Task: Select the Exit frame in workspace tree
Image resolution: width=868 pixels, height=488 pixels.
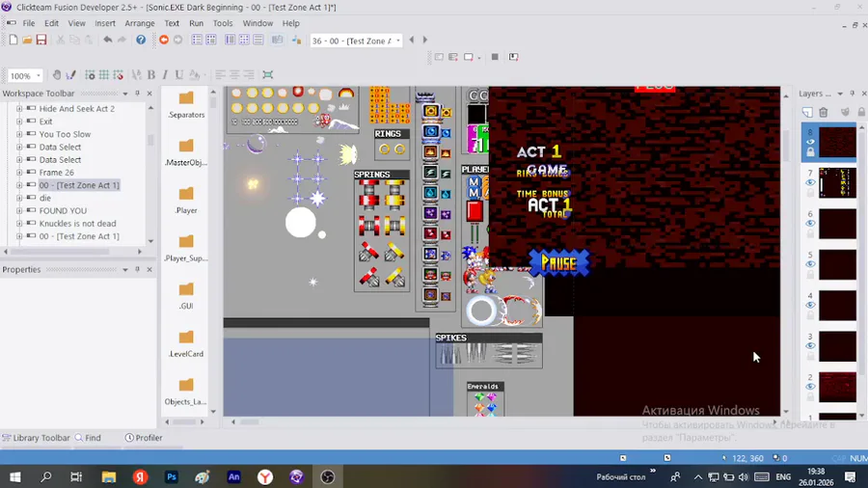Action: (45, 122)
